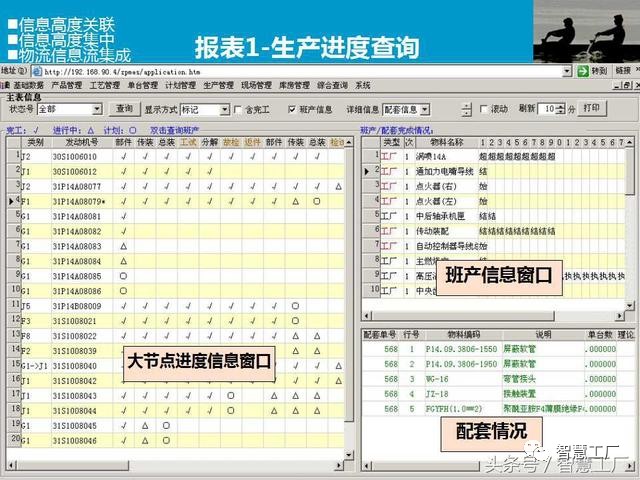This screenshot has width=640, height=480.
Task: Click the 链接 links button in browser bar
Action: (621, 72)
